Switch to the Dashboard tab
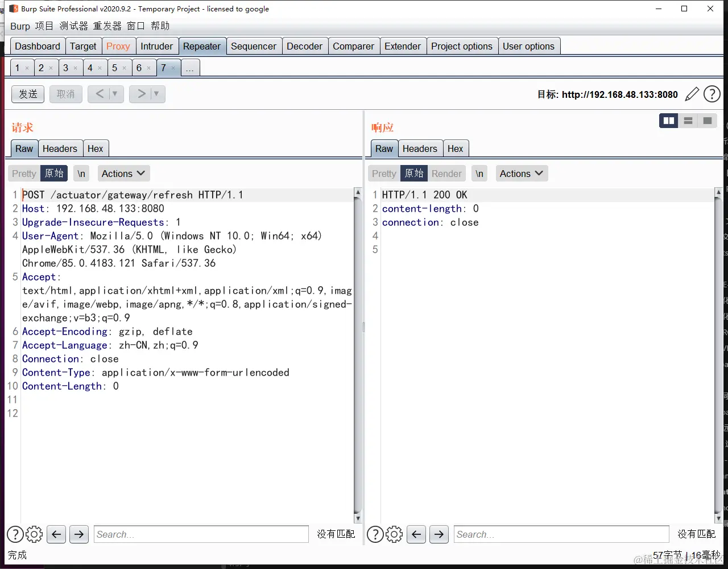Screen dimensions: 728x569 [38, 46]
